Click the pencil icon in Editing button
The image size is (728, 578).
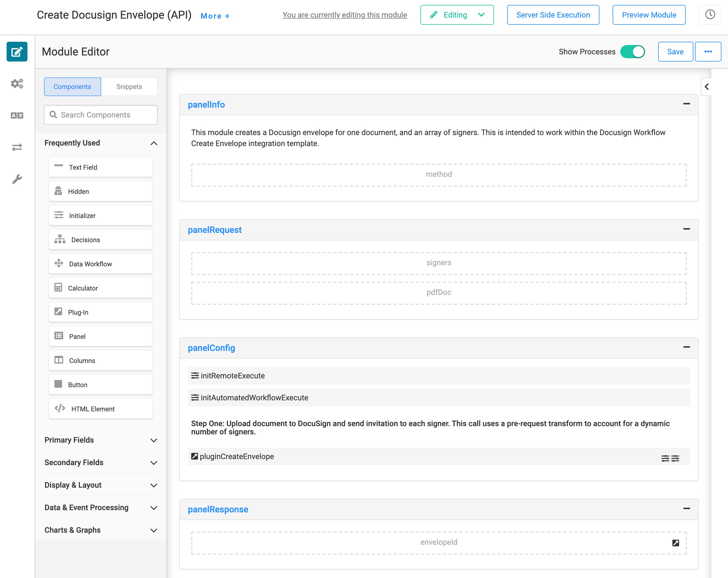tap(434, 15)
